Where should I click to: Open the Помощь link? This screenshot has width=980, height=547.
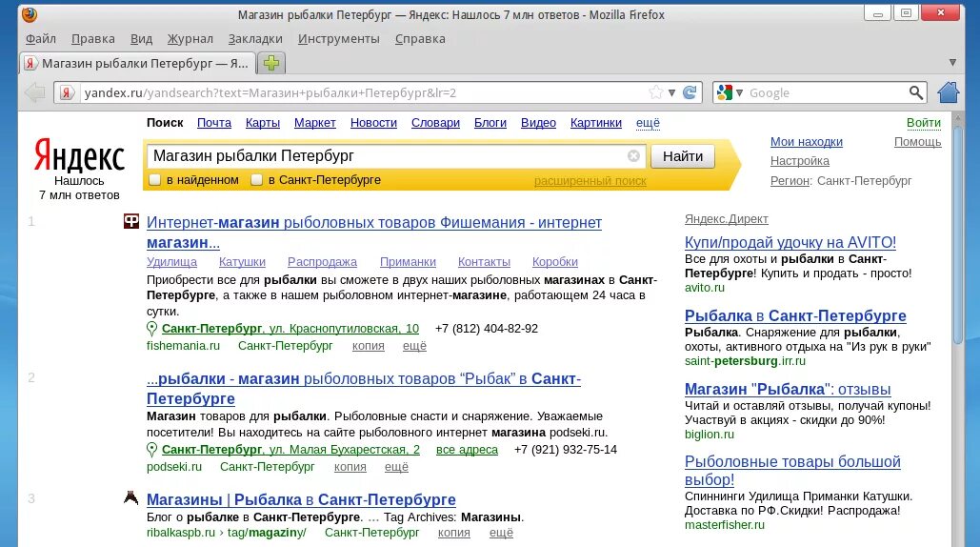(917, 142)
